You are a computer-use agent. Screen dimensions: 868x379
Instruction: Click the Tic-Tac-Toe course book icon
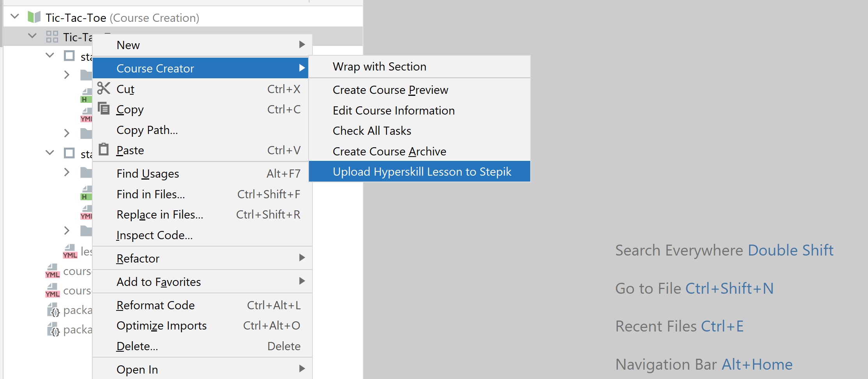pos(34,17)
